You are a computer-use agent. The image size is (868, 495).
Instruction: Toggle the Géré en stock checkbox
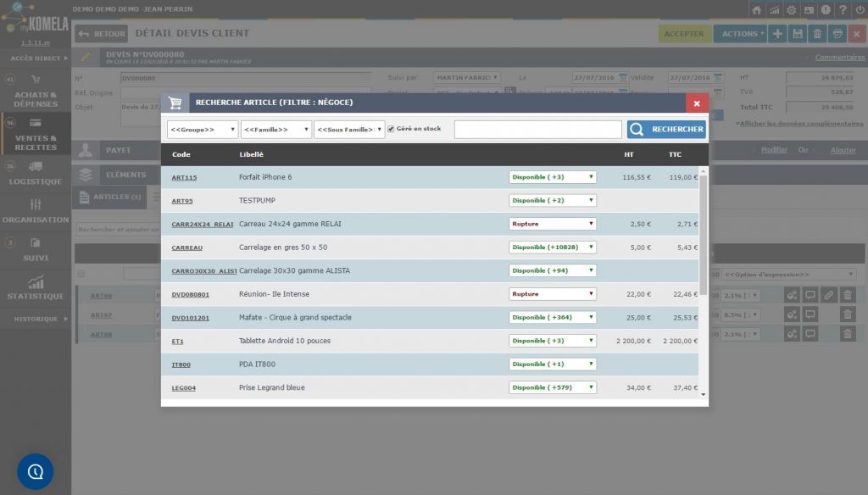(x=391, y=129)
